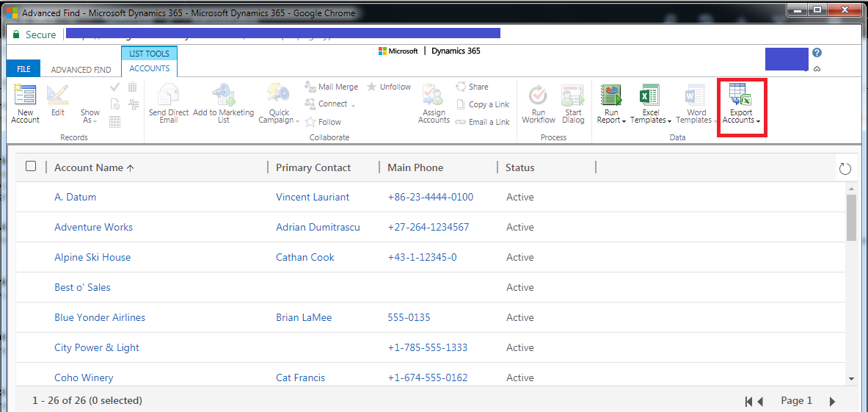Viewport: 868px width, 412px height.
Task: Open the FILE tab
Action: click(x=23, y=69)
